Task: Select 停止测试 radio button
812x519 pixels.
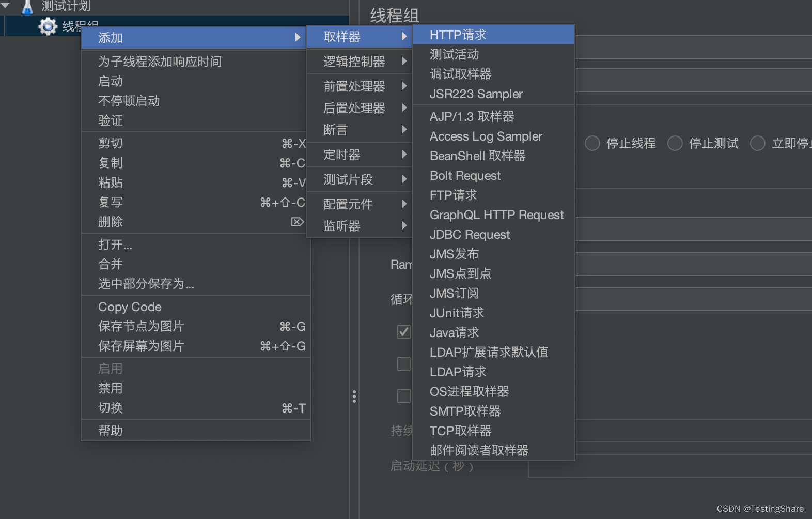Action: pos(675,143)
